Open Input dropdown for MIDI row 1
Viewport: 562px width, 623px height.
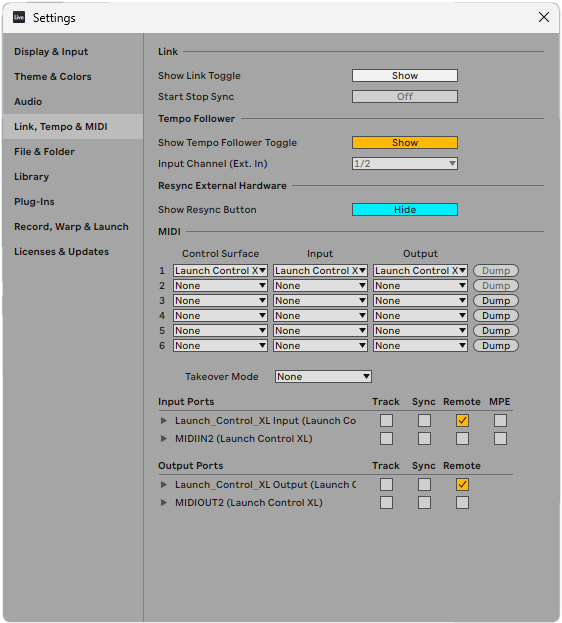[x=320, y=271]
